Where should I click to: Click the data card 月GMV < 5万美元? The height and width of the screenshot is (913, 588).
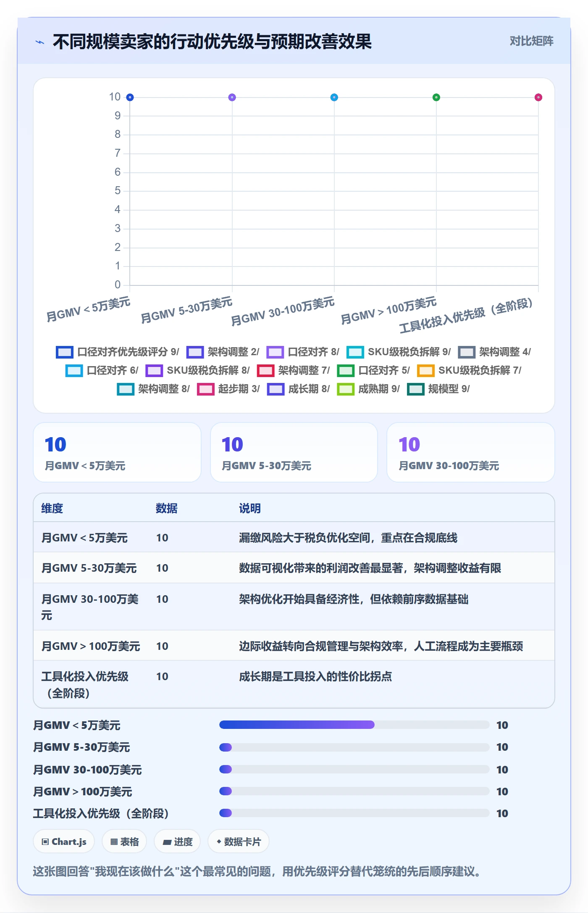117,452
